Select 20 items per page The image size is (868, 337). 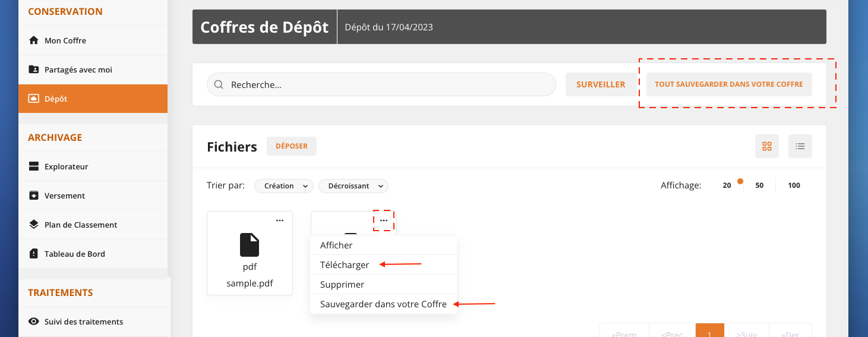[727, 185]
